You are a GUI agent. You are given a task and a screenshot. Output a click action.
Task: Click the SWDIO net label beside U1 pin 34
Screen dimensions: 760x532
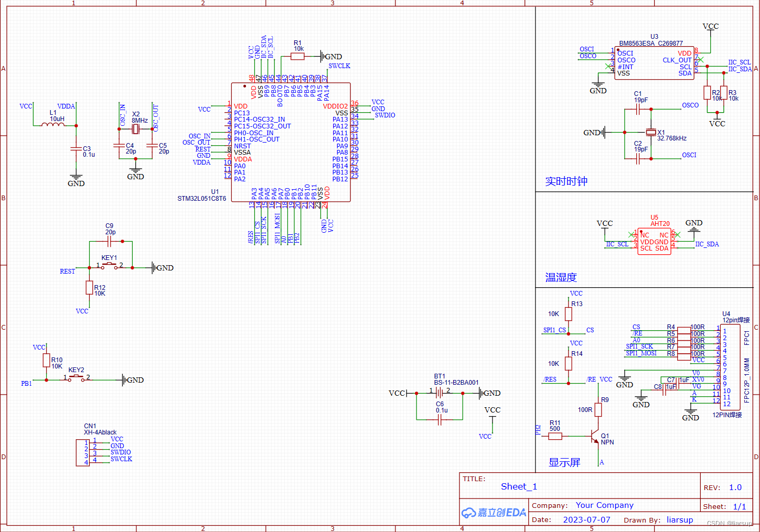click(385, 115)
